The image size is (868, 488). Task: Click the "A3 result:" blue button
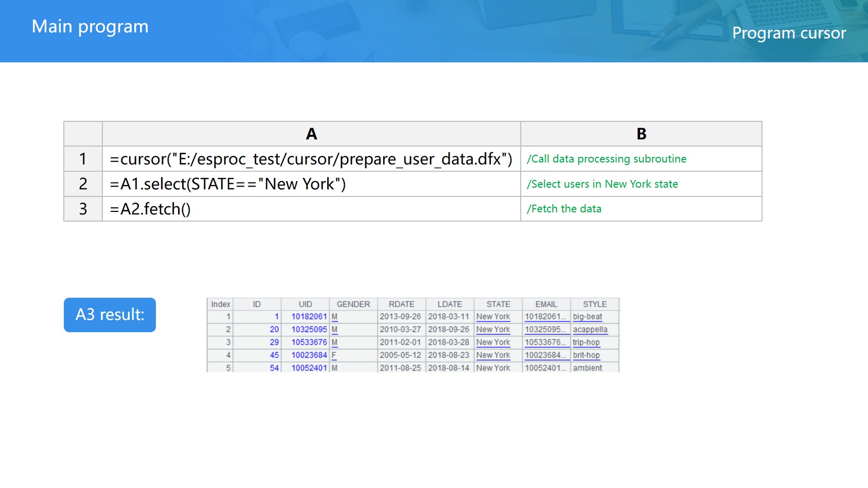tap(110, 315)
